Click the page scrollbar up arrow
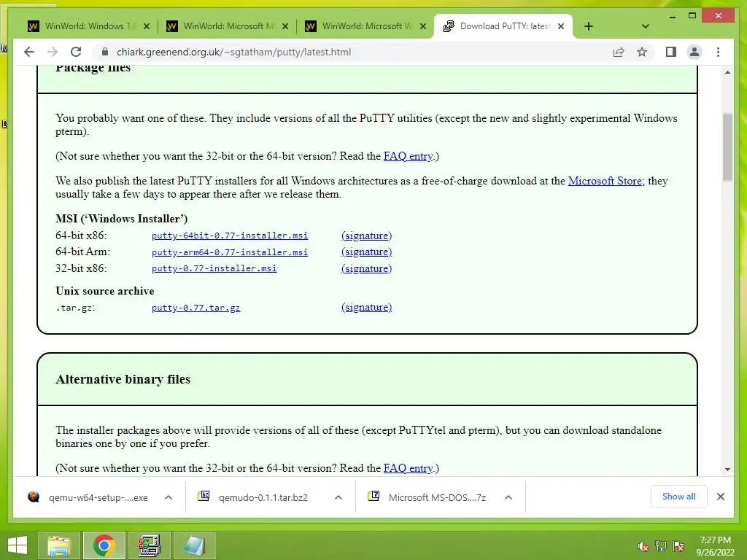 tap(727, 72)
